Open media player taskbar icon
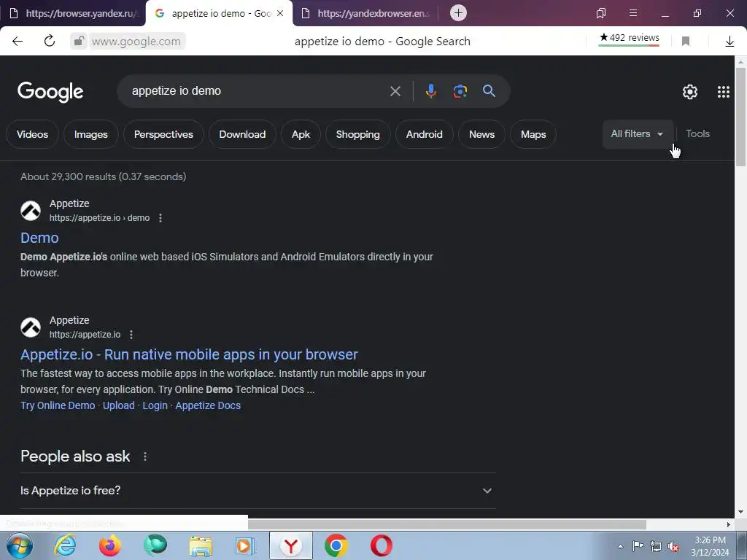The width and height of the screenshot is (747, 560). [x=245, y=545]
